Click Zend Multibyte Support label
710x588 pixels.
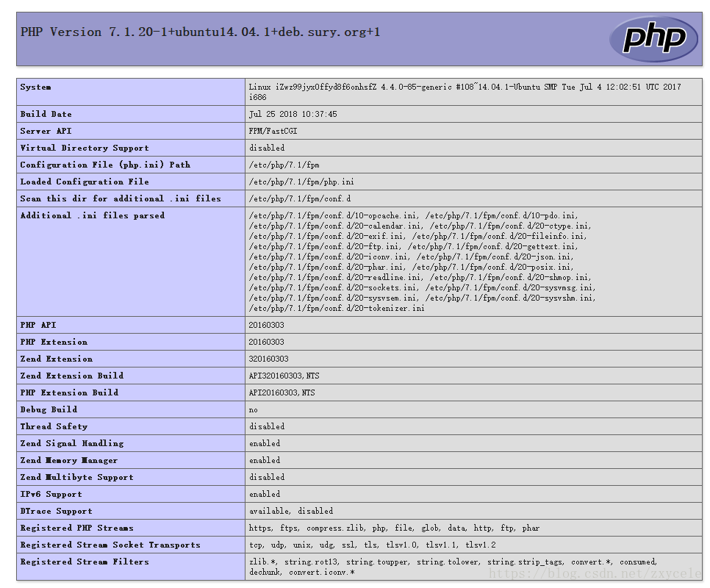[76, 477]
